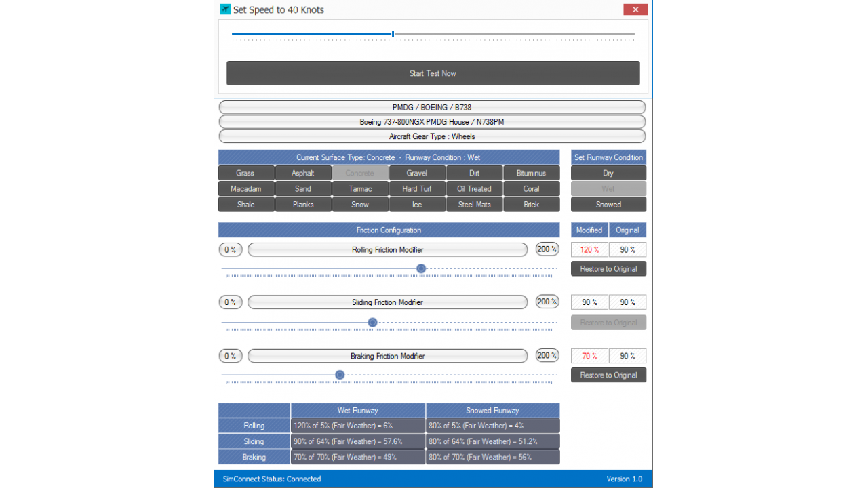
Task: Click the Set Runway Condition header
Action: [608, 157]
